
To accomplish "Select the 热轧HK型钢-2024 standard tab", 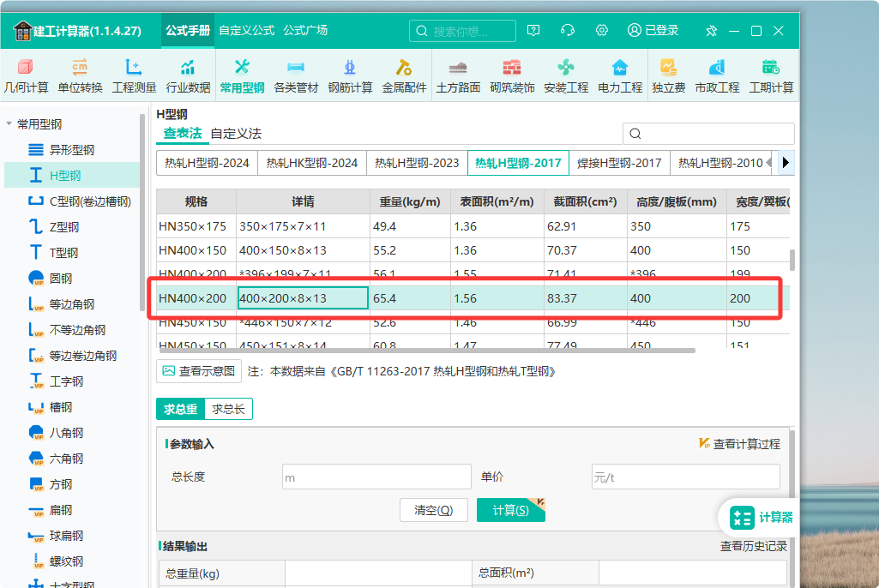I will coord(311,163).
